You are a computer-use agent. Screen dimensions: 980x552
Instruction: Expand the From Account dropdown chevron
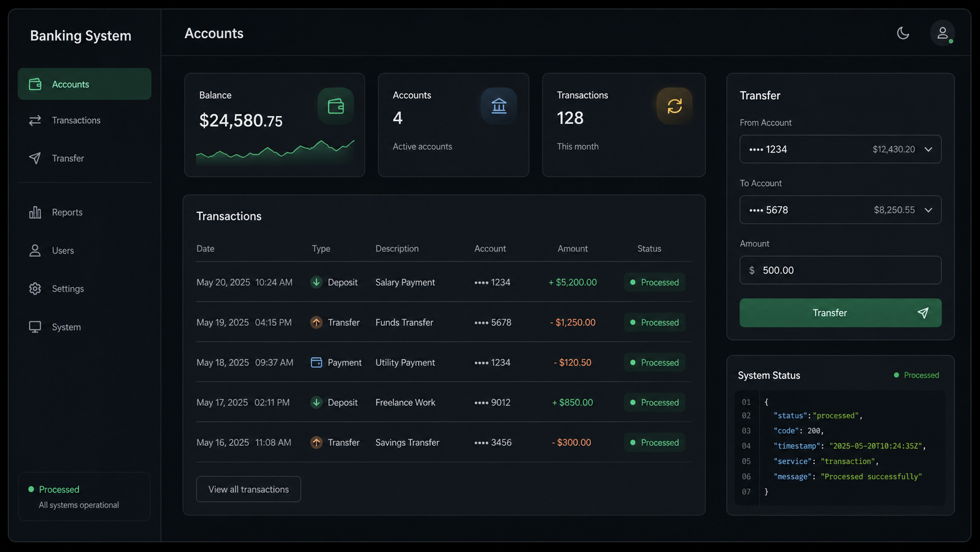click(x=928, y=150)
